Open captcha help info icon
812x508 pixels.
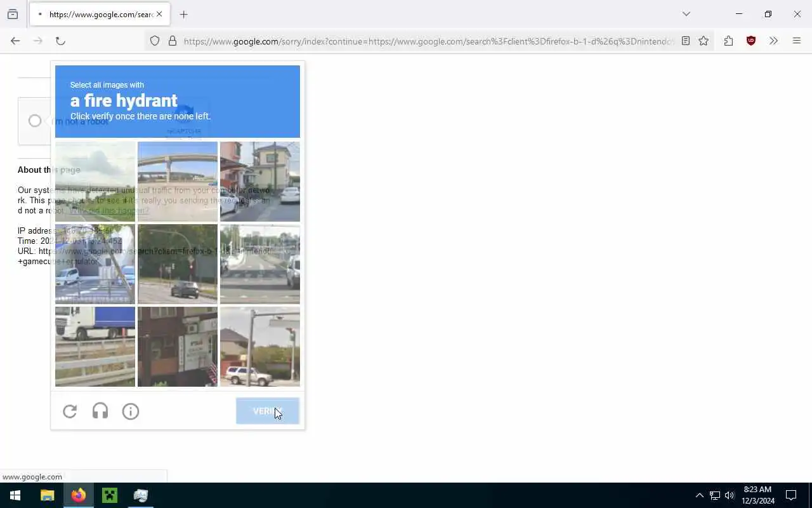click(x=131, y=411)
